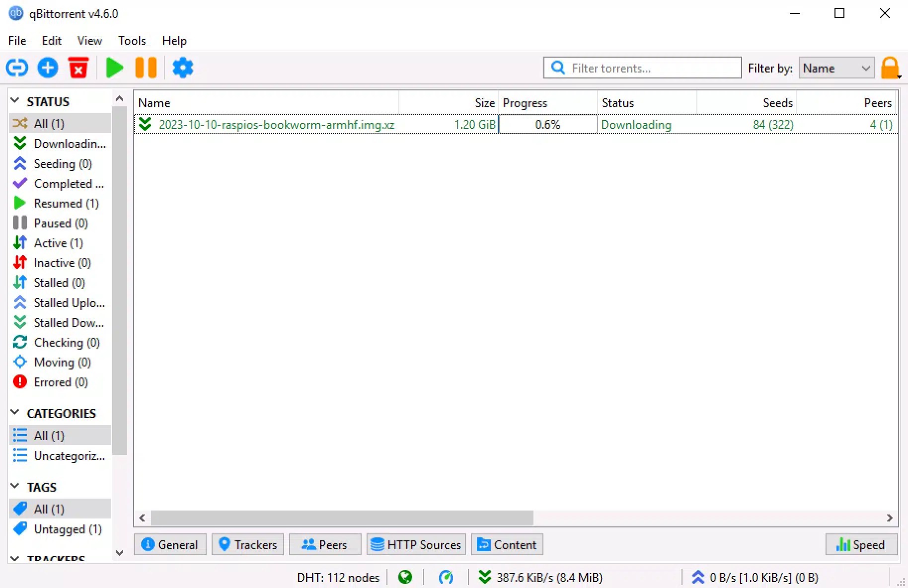Click the 0.6% progress bar
The image size is (908, 588).
coord(546,125)
